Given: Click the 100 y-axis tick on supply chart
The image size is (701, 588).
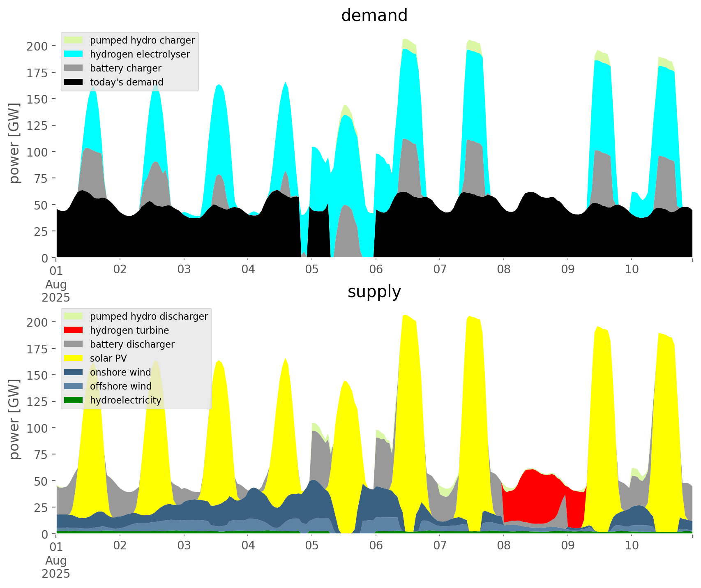Looking at the screenshot, I should 37,428.
